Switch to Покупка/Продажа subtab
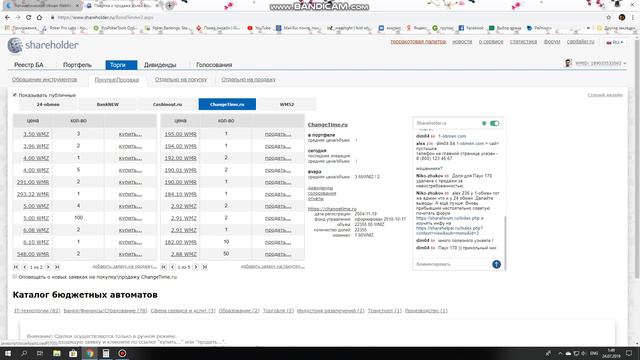The height and width of the screenshot is (360, 640). pyautogui.click(x=117, y=80)
